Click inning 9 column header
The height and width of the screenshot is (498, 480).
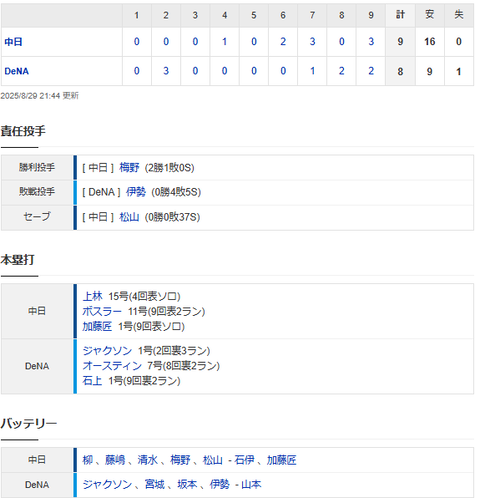[371, 15]
